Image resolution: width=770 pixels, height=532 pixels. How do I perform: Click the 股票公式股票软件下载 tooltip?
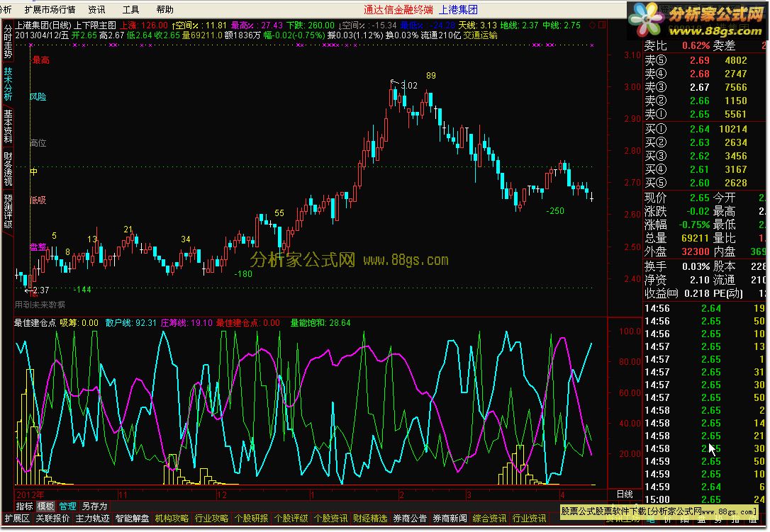coord(659,512)
